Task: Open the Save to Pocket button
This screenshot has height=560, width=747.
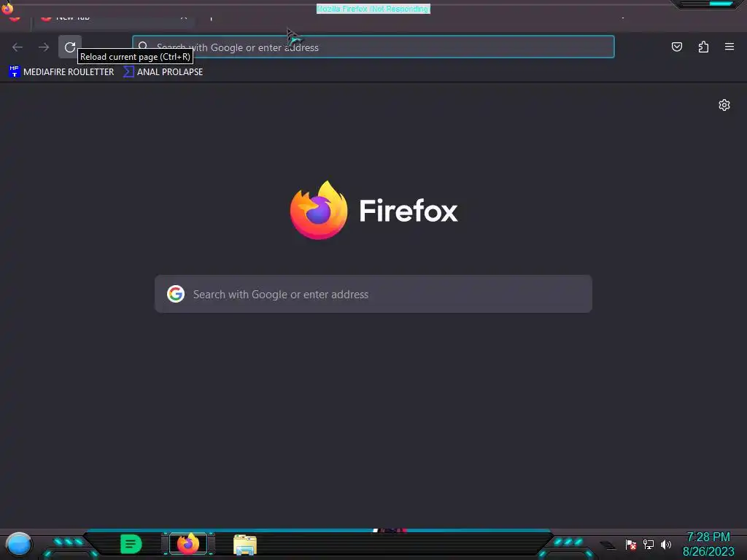Action: (x=676, y=47)
